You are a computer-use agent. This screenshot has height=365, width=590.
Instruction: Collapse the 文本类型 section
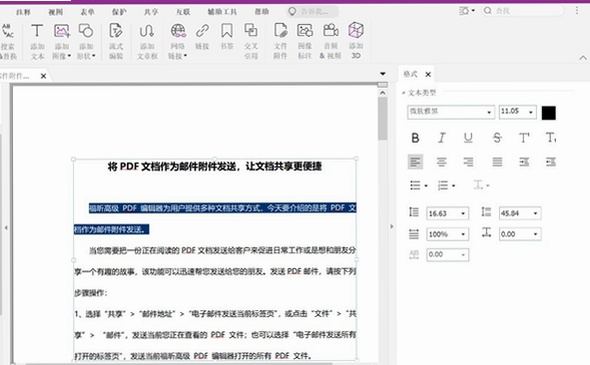403,93
